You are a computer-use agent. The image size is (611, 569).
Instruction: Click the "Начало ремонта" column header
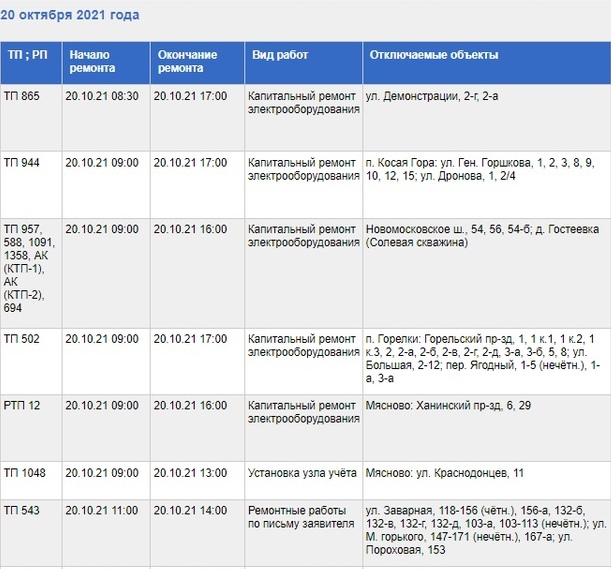[92, 62]
